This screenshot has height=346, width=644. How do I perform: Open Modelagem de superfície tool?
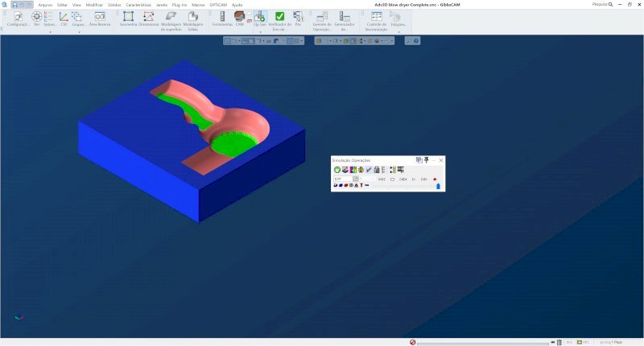coord(171,17)
